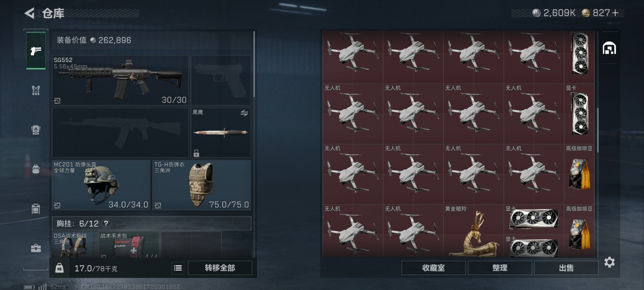This screenshot has height=290, width=644.
Task: Open settings gear beside the 出售 button
Action: click(x=609, y=262)
